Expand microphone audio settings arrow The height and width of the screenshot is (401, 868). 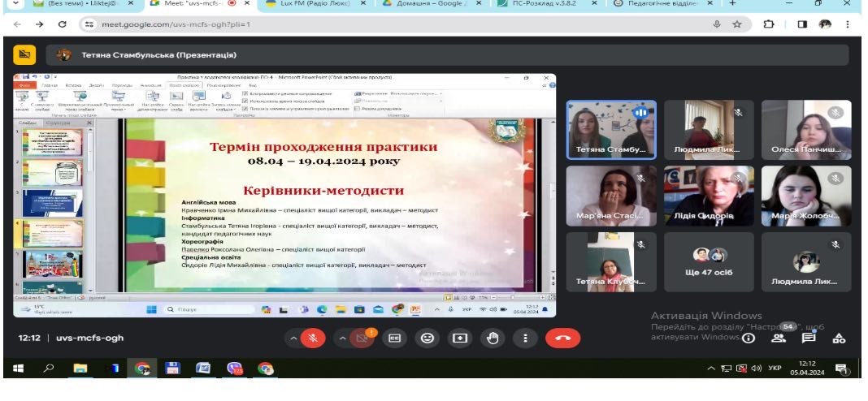pyautogui.click(x=293, y=338)
